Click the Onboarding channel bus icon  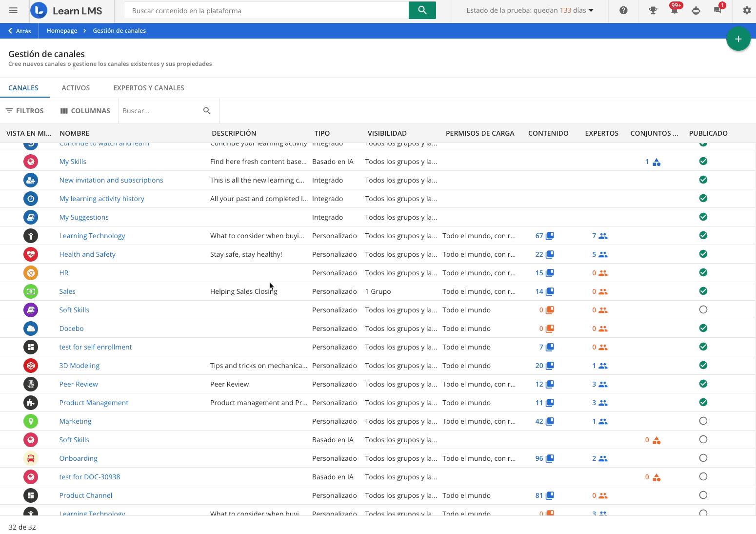coord(31,458)
